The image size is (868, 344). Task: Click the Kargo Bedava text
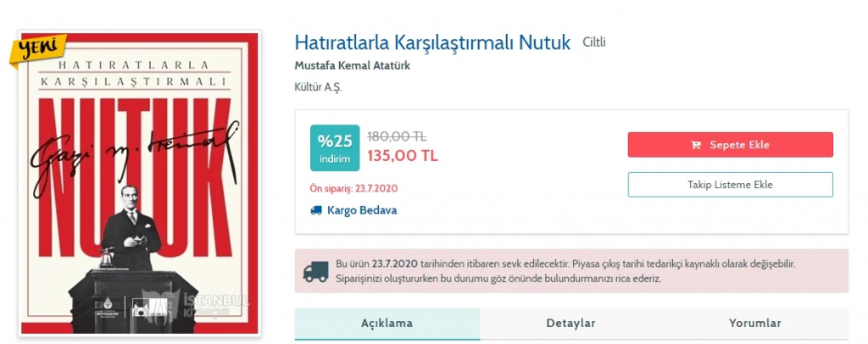point(362,210)
